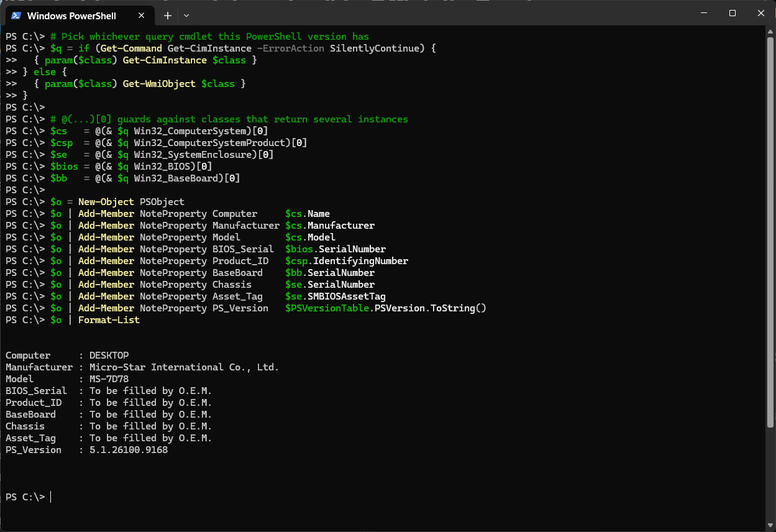The image size is (776, 532).
Task: Click '$se.SMBIOSAssetTag' text
Action: [336, 296]
